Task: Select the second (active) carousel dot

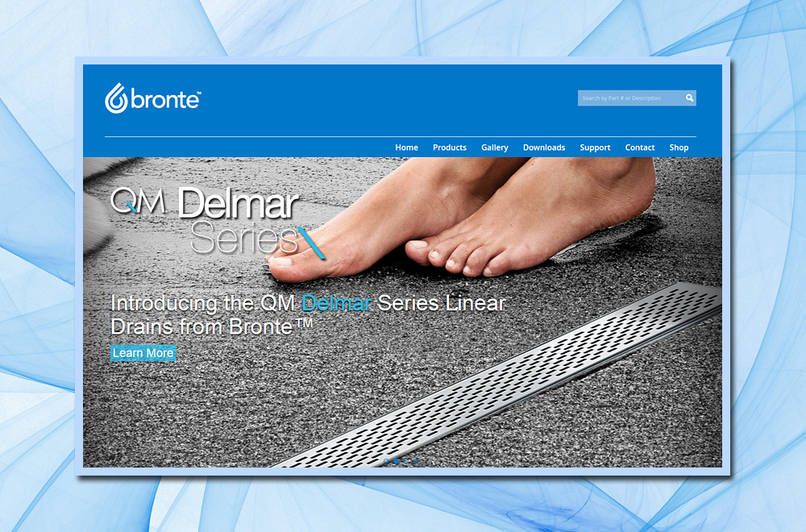Action: tap(396, 461)
